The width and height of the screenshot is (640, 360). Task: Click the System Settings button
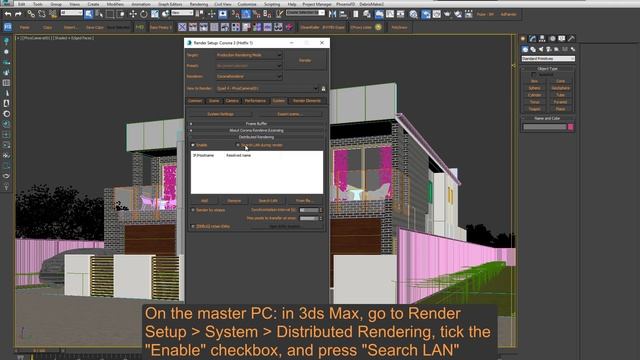(220, 114)
